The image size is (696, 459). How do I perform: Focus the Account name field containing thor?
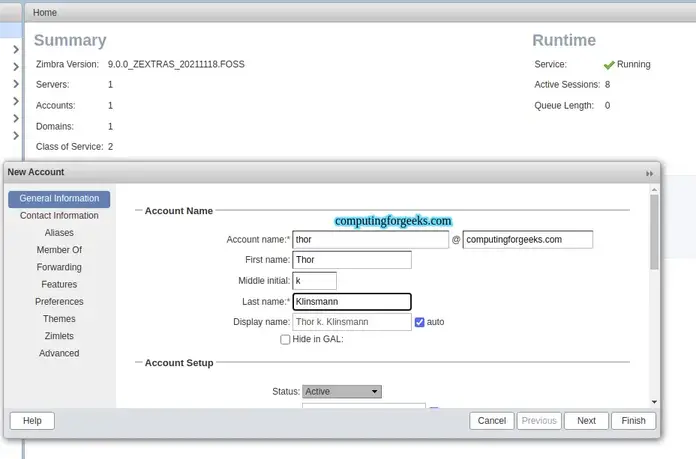(x=370, y=240)
